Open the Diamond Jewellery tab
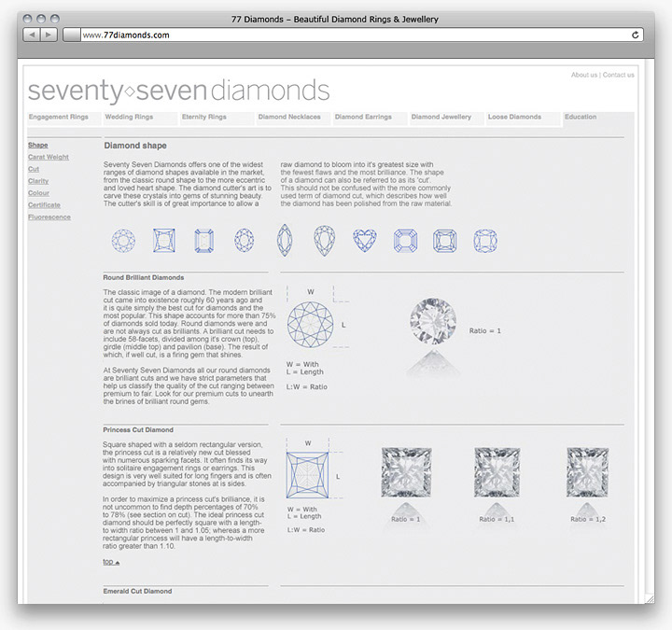 446,118
